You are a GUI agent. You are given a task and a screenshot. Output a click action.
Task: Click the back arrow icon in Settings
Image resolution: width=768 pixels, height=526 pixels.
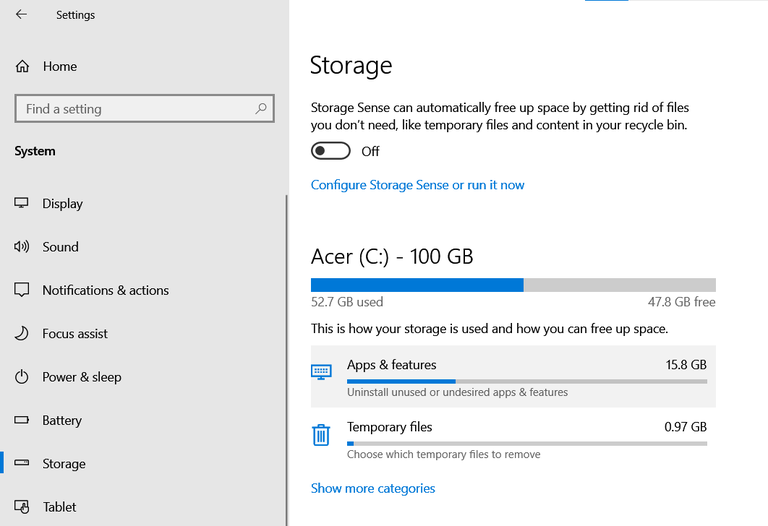pyautogui.click(x=22, y=15)
